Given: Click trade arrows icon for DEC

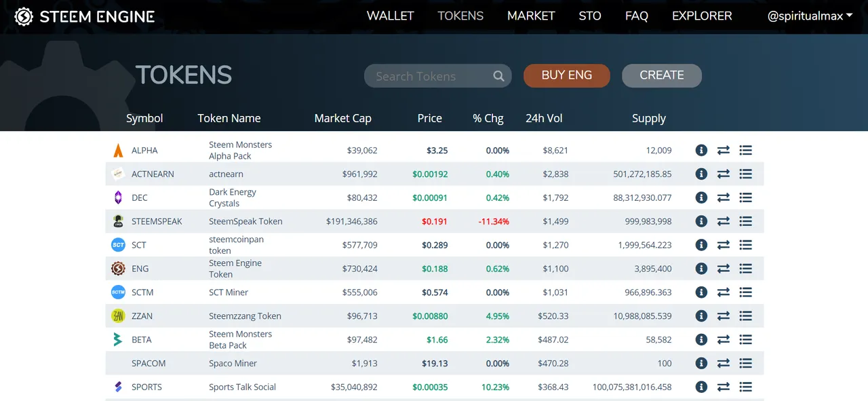Looking at the screenshot, I should tap(724, 198).
